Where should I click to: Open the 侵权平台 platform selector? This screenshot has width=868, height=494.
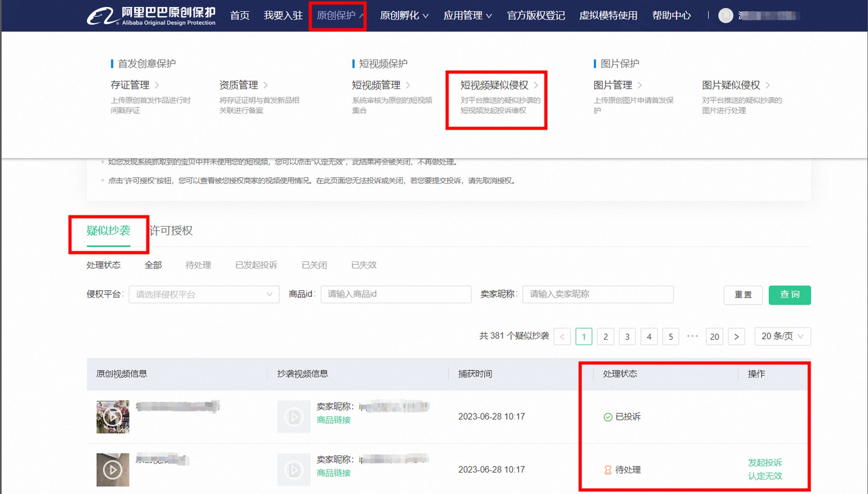[x=204, y=294]
